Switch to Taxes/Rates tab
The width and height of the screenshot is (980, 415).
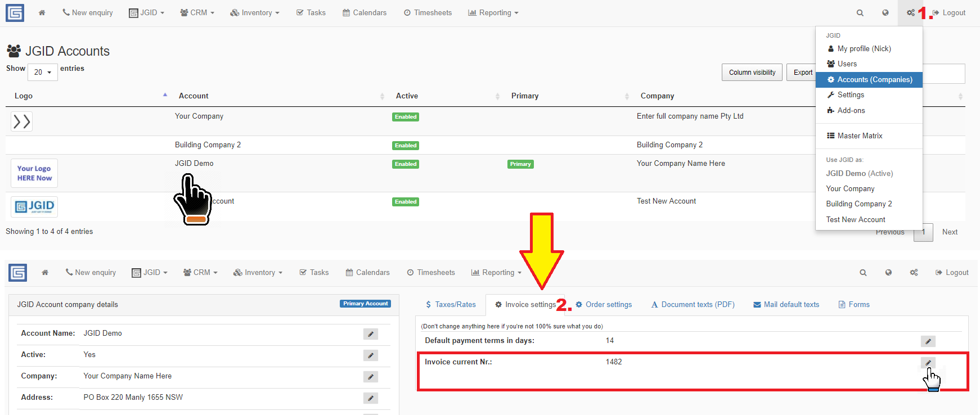[451, 305]
